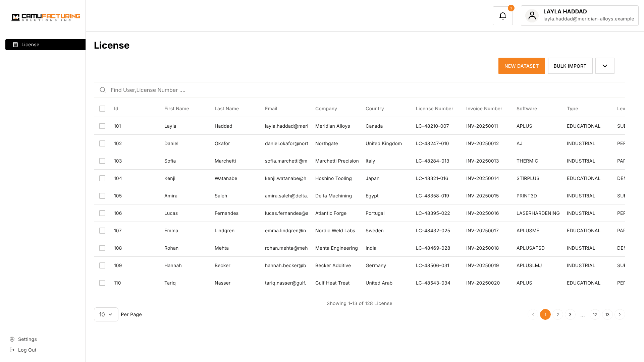Sort by the Id column header

116,109
